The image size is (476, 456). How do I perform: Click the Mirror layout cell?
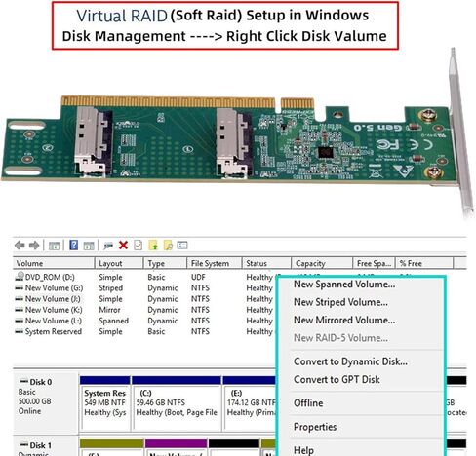[109, 310]
